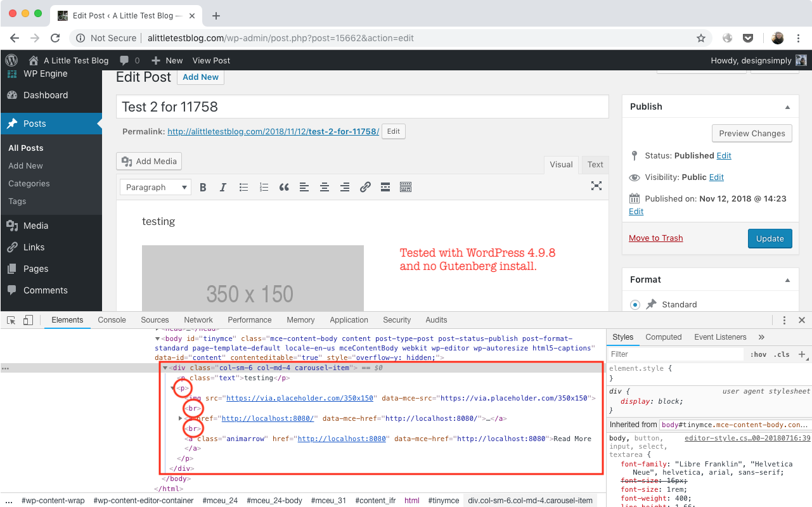Collapse the Publish panel triangle
The width and height of the screenshot is (812, 507).
788,107
